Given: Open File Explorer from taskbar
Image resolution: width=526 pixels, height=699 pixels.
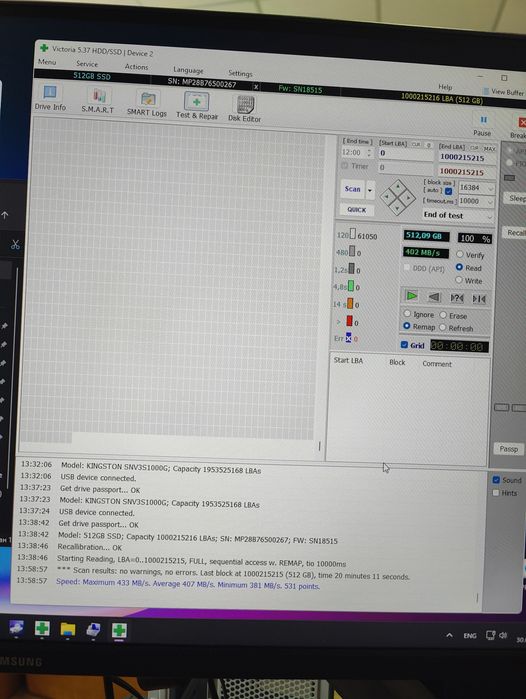Looking at the screenshot, I should (x=68, y=629).
